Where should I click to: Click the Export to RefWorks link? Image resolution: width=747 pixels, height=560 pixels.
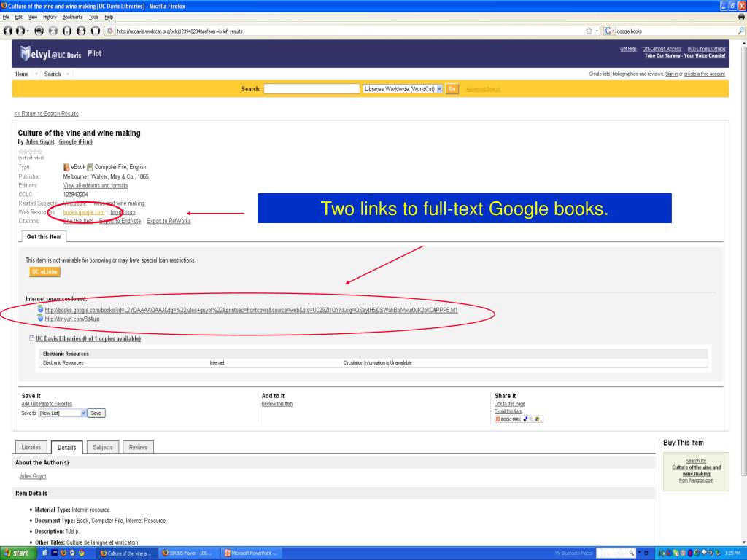(x=169, y=221)
